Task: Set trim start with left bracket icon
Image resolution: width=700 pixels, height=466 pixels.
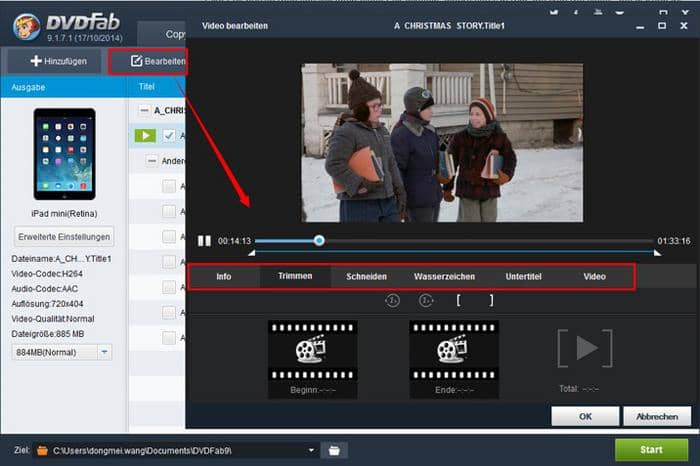Action: pyautogui.click(x=458, y=300)
